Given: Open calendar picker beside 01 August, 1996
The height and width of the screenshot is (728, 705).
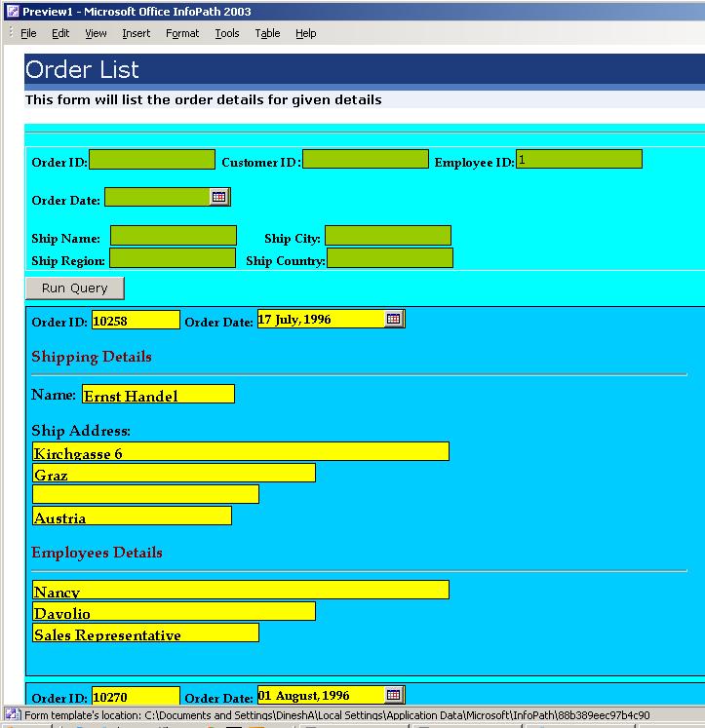Looking at the screenshot, I should point(393,695).
